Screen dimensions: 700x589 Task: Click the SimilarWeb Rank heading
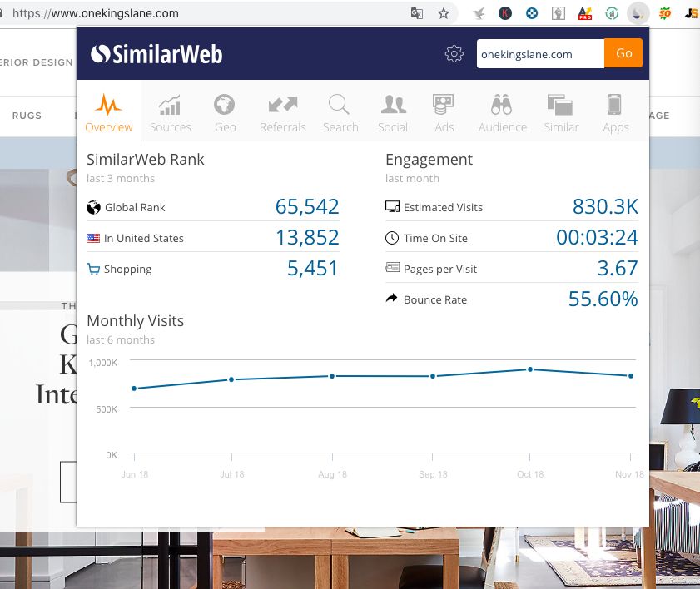(146, 159)
